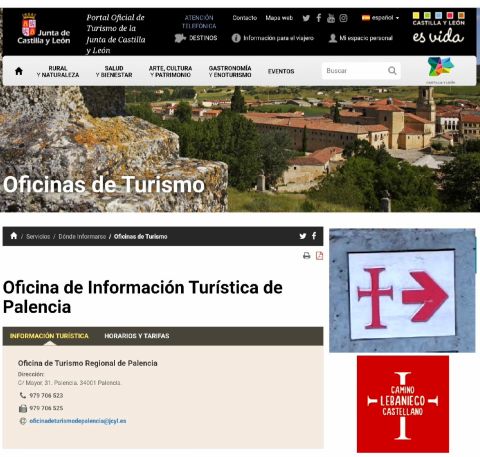Share on Twitter from the breadcrumb bar
480x457 pixels.
[x=303, y=236]
